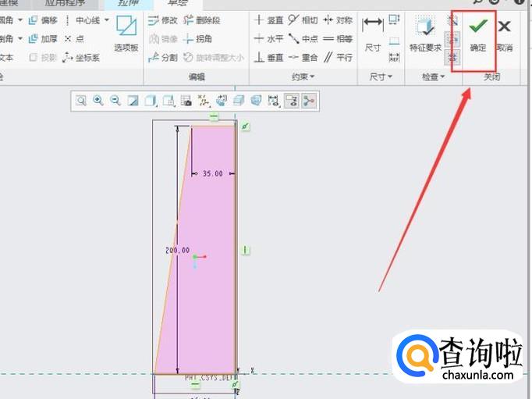This screenshot has width=532, height=399.
Task: Expand the Inspect (检查) group menu
Action: pyautogui.click(x=433, y=77)
